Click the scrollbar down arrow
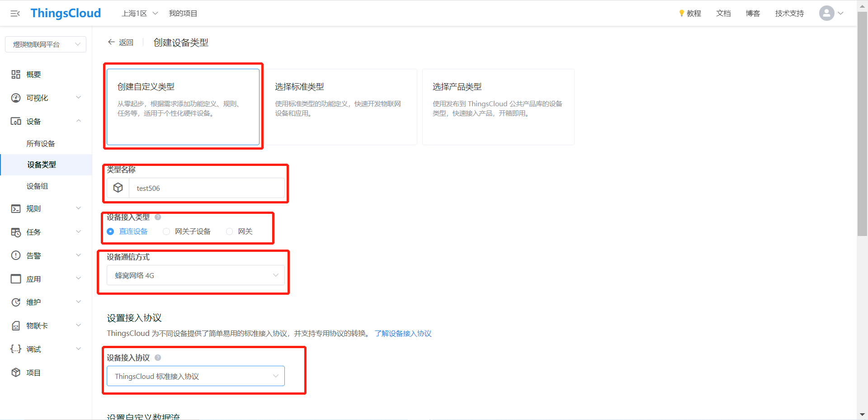Image resolution: width=868 pixels, height=420 pixels. [x=862, y=415]
